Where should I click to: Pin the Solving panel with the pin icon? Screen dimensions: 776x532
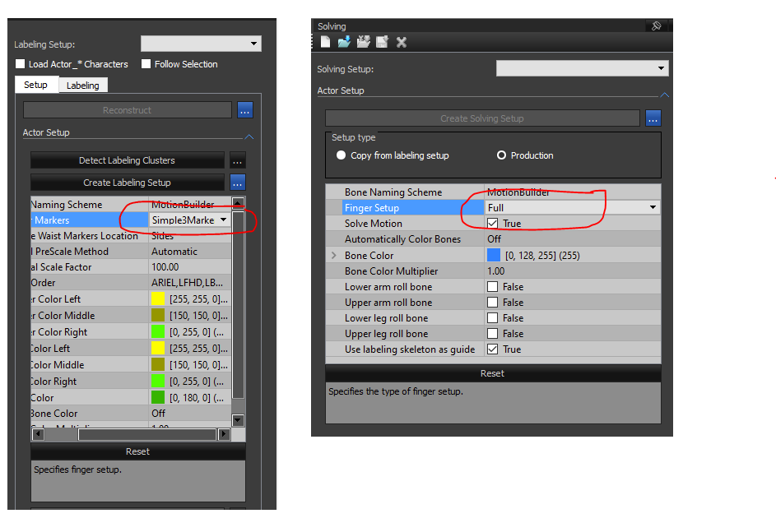(656, 26)
